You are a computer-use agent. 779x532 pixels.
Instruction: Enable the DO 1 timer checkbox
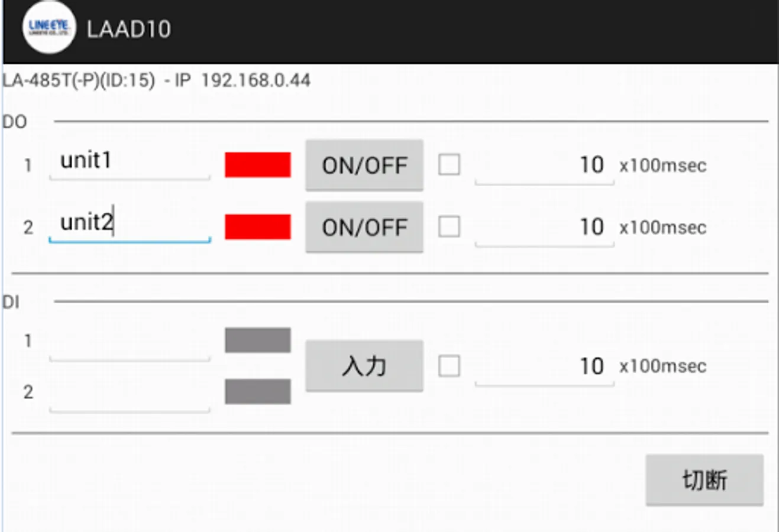449,165
